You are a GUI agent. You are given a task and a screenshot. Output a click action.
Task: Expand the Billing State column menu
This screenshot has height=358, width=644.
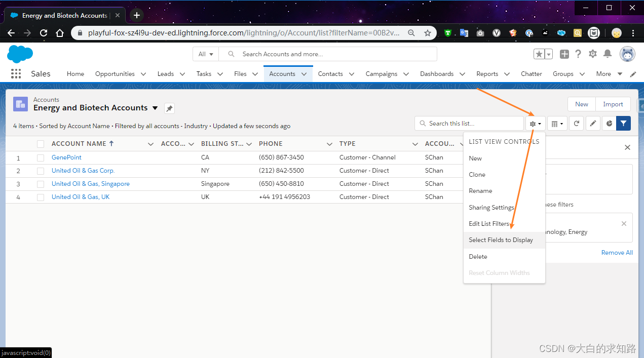click(x=249, y=143)
